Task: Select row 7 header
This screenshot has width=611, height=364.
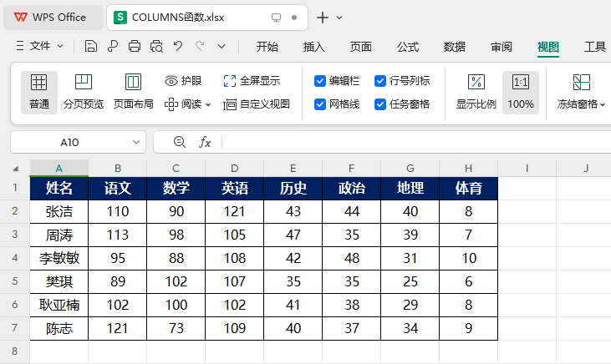Action: click(x=15, y=328)
